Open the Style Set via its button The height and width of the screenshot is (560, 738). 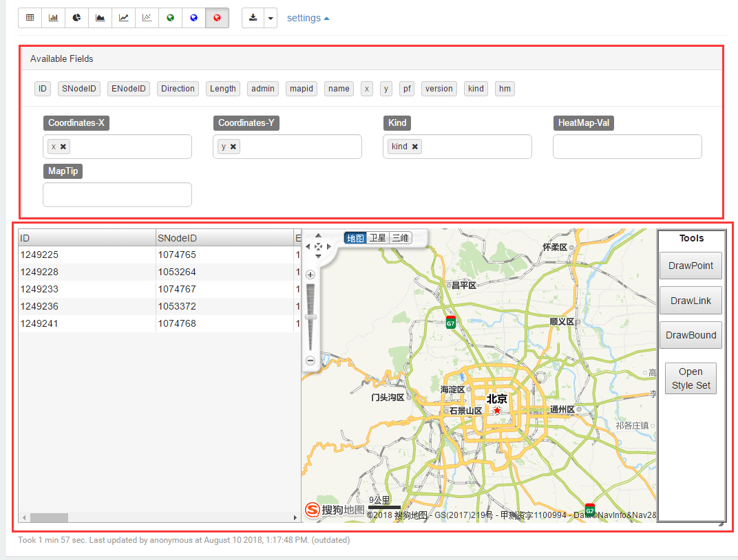pyautogui.click(x=690, y=378)
